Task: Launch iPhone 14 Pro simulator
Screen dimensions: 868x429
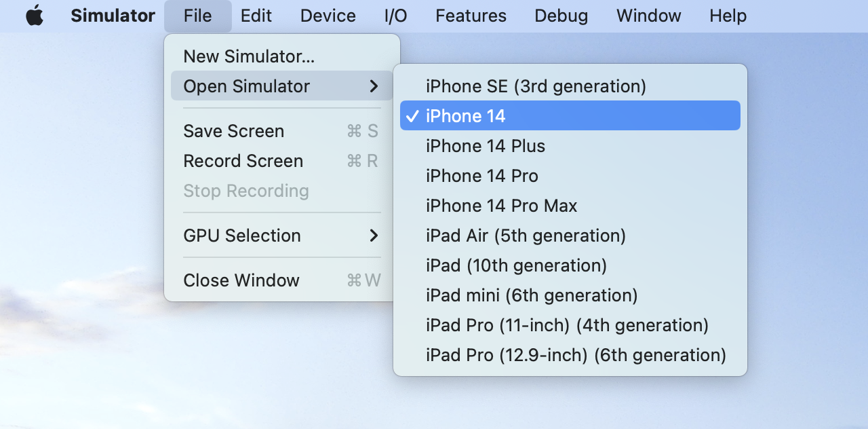Action: tap(570, 176)
